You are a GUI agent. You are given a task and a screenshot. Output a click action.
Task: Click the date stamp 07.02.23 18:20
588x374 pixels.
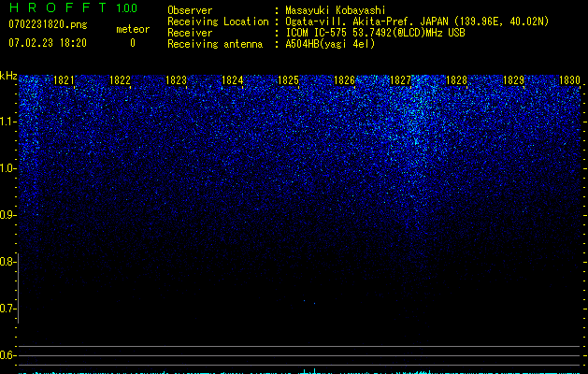48,43
